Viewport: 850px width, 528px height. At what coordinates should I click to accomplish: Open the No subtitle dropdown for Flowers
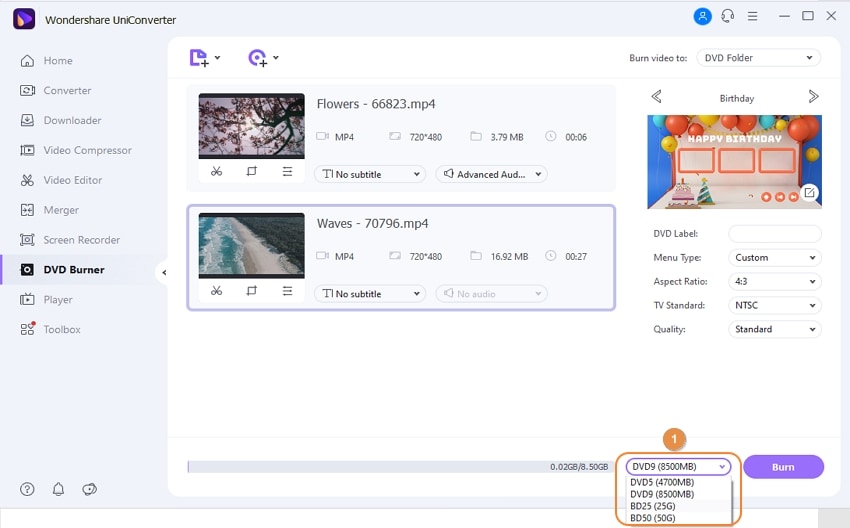tap(370, 174)
